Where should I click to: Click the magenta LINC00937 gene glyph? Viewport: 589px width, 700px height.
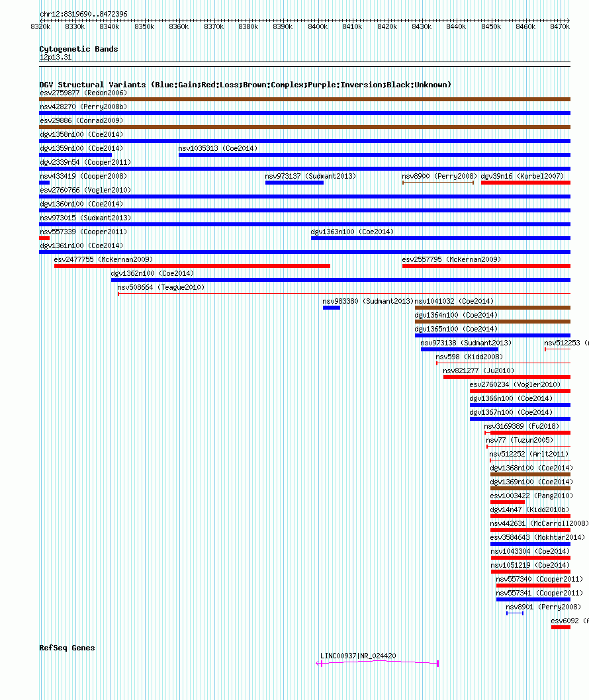[x=377, y=664]
